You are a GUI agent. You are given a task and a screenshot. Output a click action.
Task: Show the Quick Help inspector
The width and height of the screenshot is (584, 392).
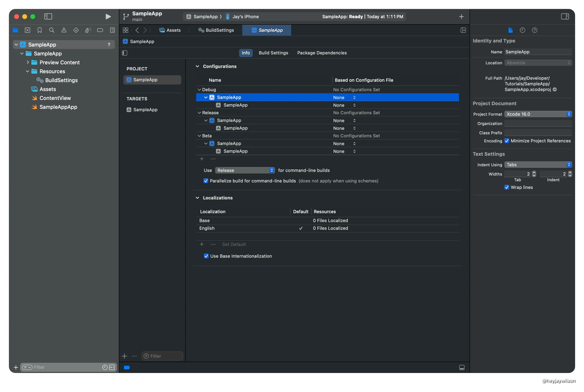click(x=534, y=30)
